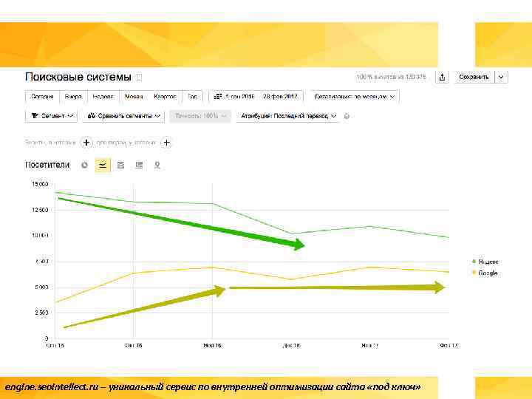Open the Точность 100% dropdown

(200, 116)
